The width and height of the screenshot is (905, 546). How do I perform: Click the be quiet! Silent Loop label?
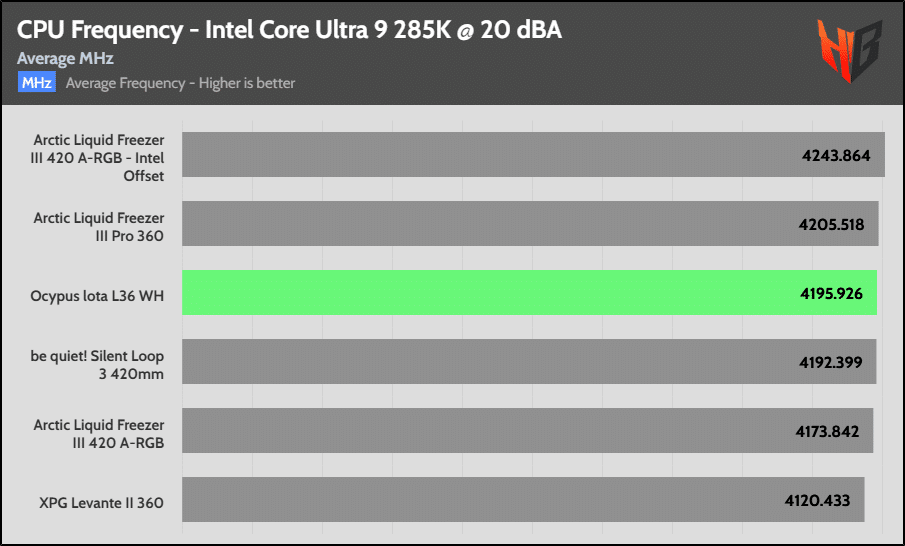97,365
